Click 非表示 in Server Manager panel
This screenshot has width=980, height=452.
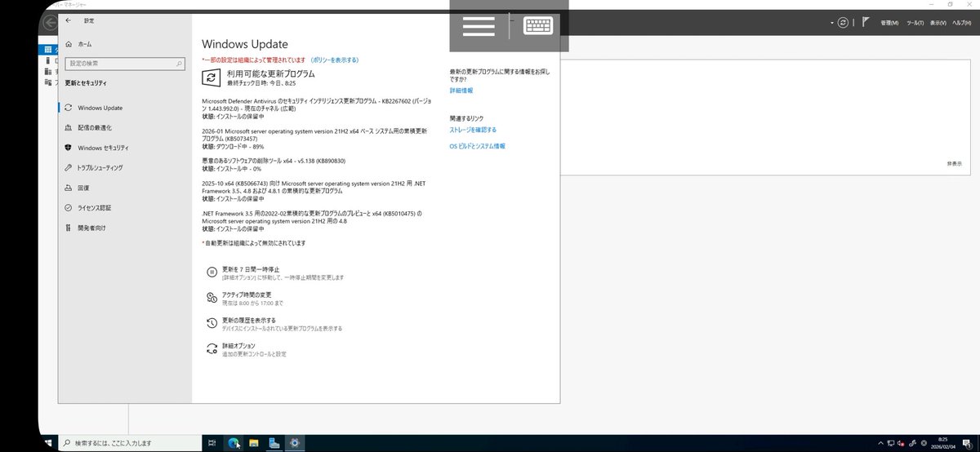(x=954, y=164)
